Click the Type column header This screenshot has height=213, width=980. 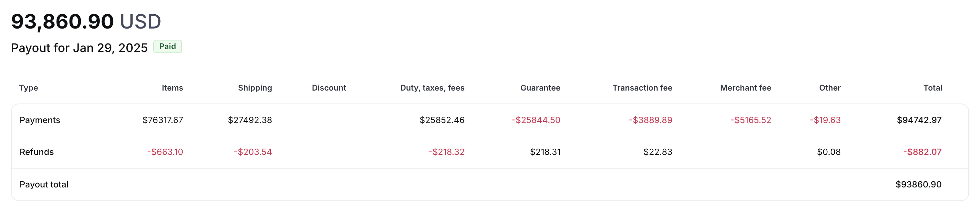(29, 88)
